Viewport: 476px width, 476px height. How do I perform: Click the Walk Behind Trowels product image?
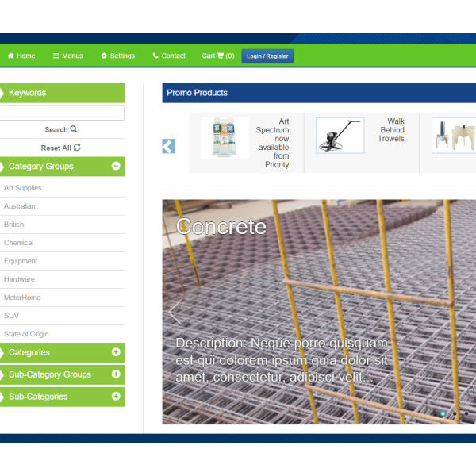340,136
